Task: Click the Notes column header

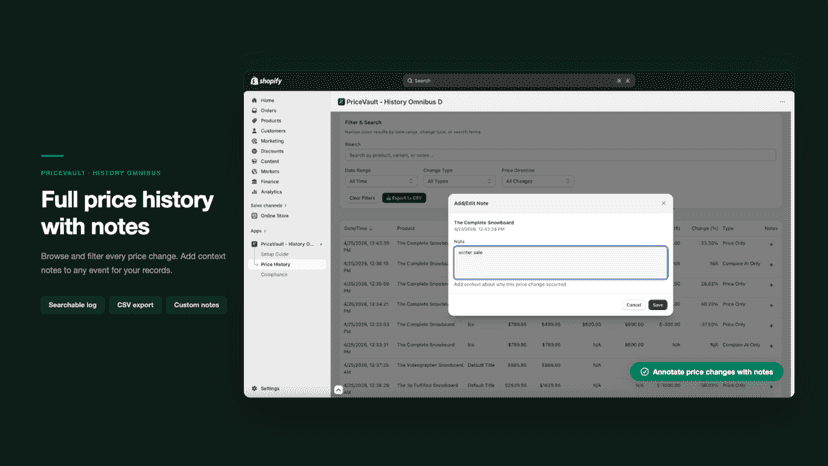Action: pyautogui.click(x=771, y=228)
